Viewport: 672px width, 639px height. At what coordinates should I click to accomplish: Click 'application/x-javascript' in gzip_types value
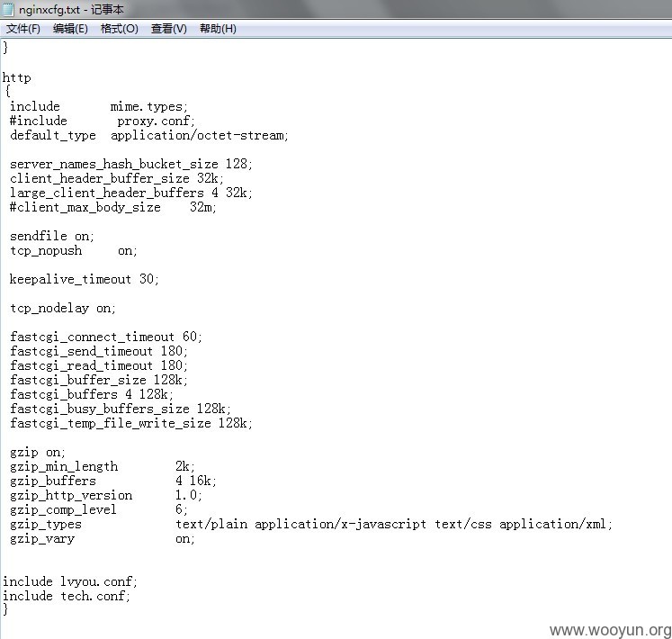(340, 524)
